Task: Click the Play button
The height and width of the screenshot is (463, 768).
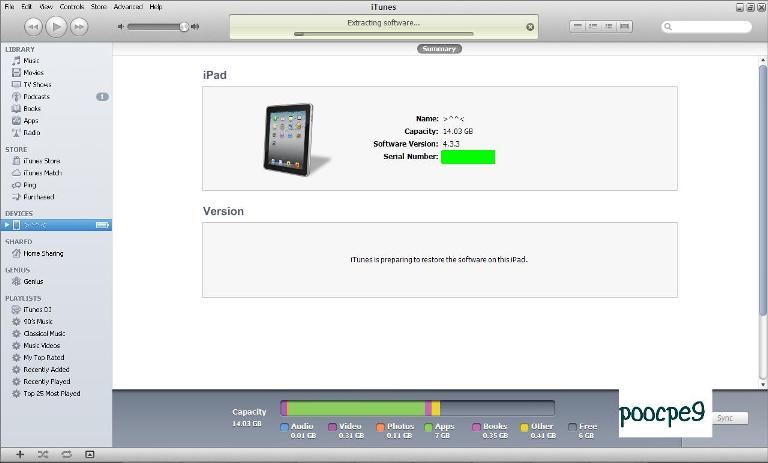Action: 56,26
